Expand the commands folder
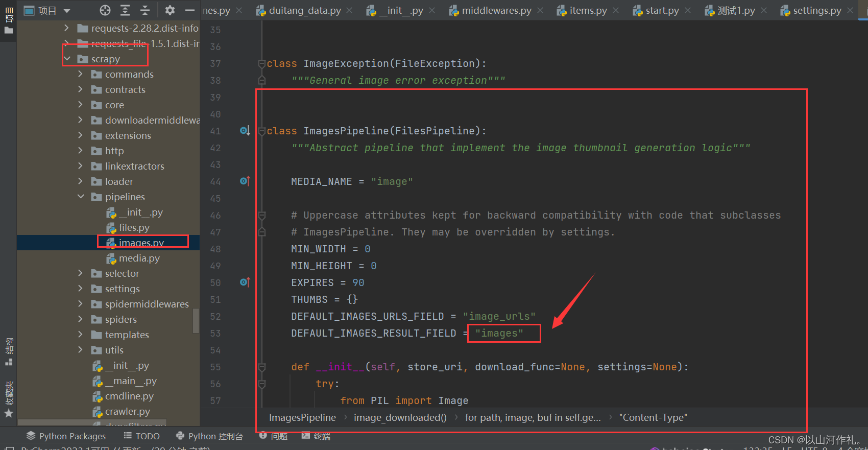 click(x=80, y=74)
